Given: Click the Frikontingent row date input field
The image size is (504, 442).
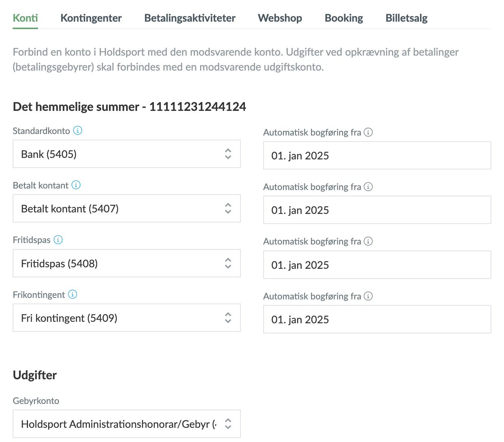Looking at the screenshot, I should [x=377, y=320].
